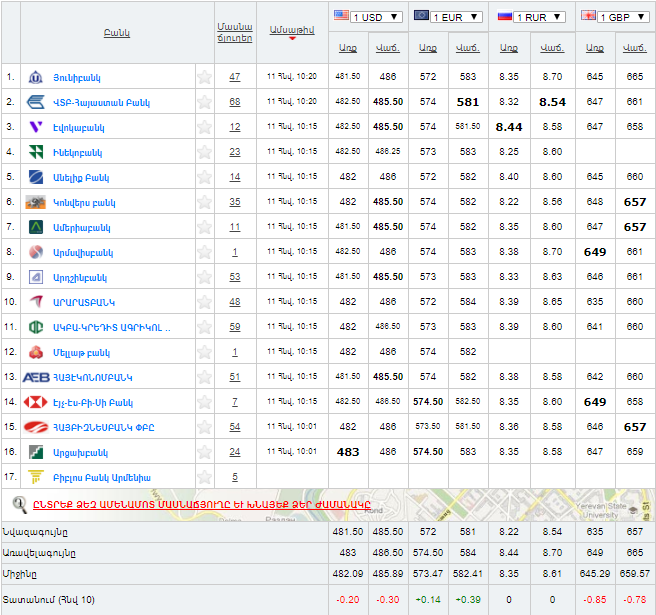Screen dimensions: 656x615
Task: Sort by RUR Վաճ. sell column
Action: (x=552, y=48)
